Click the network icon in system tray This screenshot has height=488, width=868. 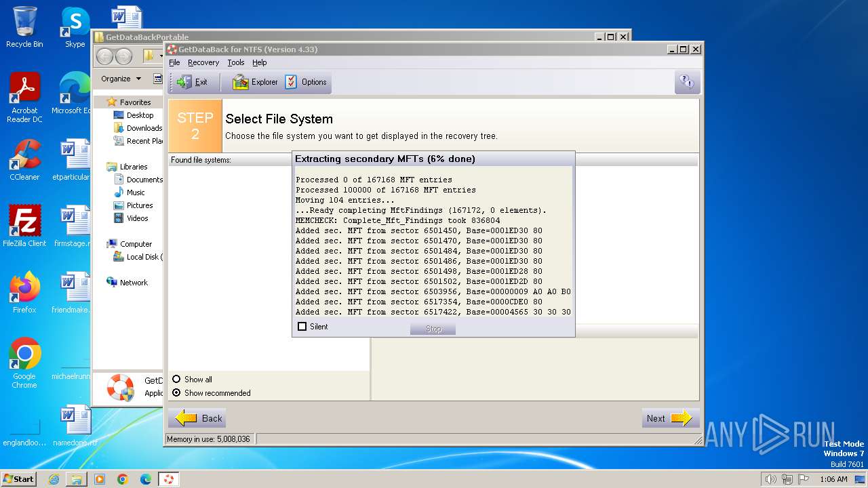(x=787, y=479)
